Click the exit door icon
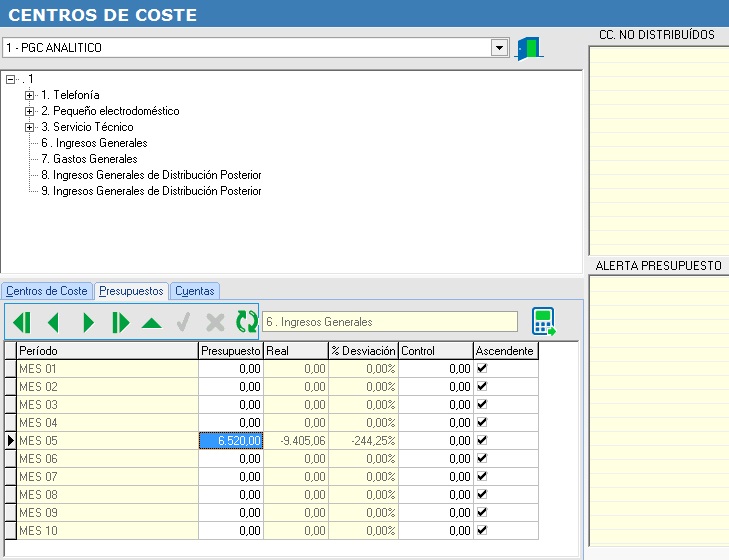Image resolution: width=729 pixels, height=560 pixels. point(529,48)
